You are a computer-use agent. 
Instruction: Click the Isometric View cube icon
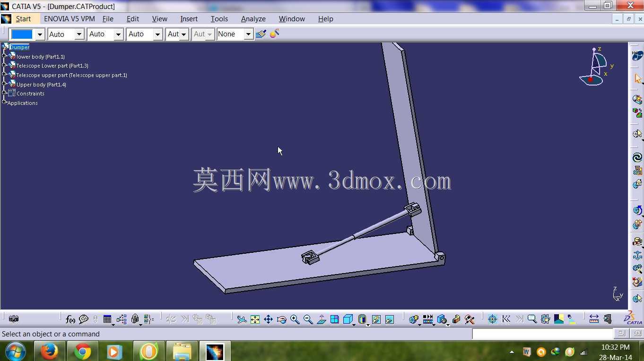pyautogui.click(x=348, y=319)
